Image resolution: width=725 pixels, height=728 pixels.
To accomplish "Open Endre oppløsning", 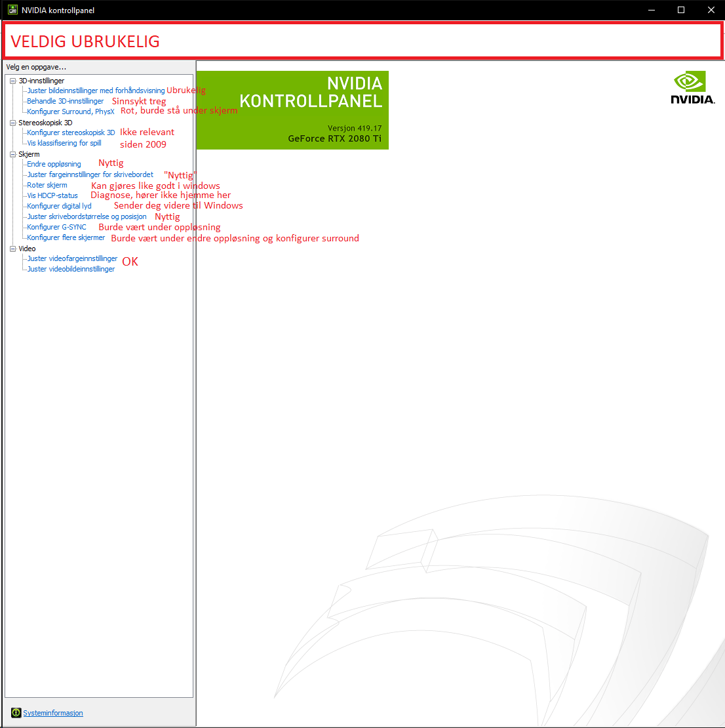I will tap(54, 165).
